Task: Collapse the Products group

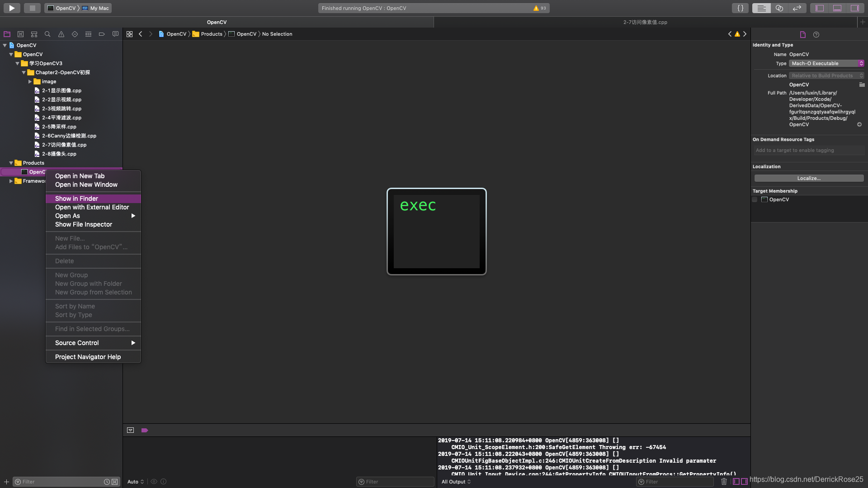Action: (x=11, y=163)
